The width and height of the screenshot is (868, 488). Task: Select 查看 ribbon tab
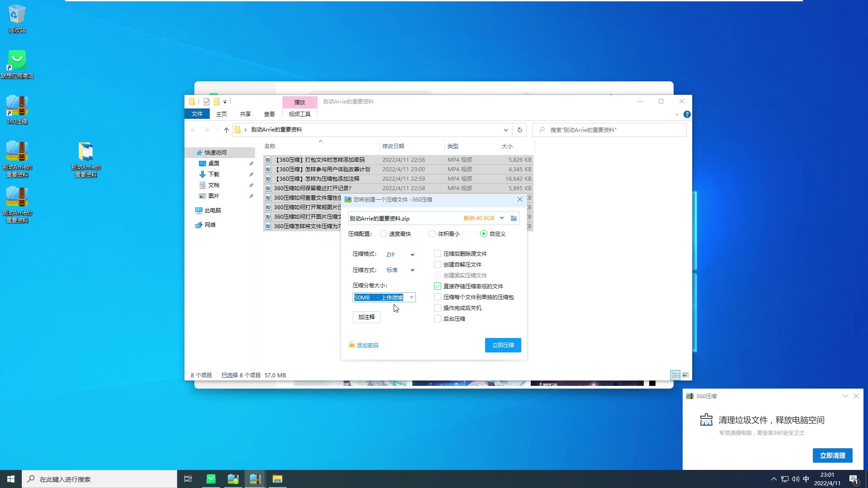coord(268,114)
